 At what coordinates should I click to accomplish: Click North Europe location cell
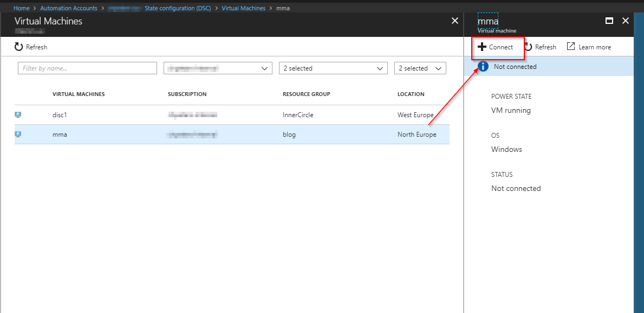(417, 135)
